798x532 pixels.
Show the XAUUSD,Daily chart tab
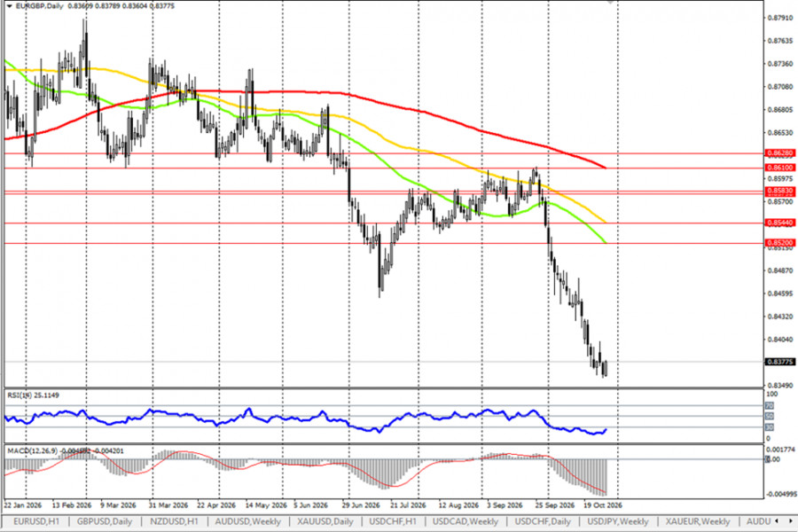(x=325, y=521)
